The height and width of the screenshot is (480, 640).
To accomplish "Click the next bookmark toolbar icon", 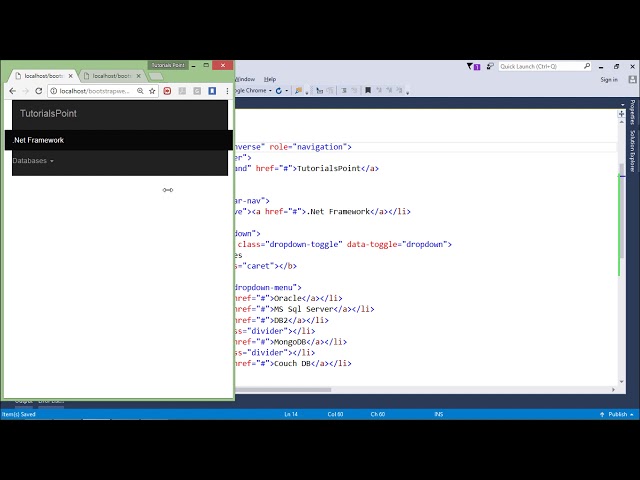I will coord(389,90).
